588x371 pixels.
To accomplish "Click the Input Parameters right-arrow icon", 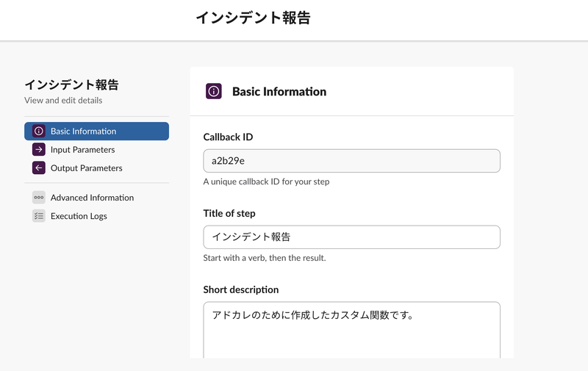I will coord(39,150).
